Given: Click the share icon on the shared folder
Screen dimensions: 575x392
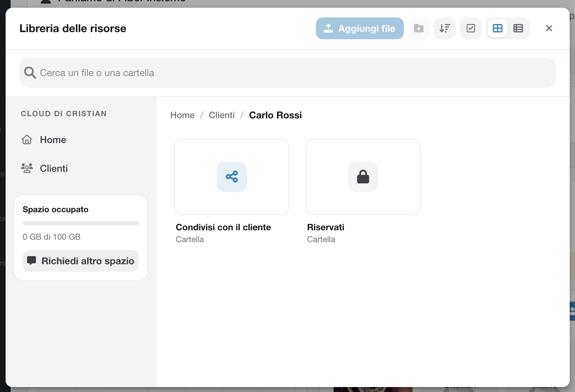Looking at the screenshot, I should (x=232, y=177).
